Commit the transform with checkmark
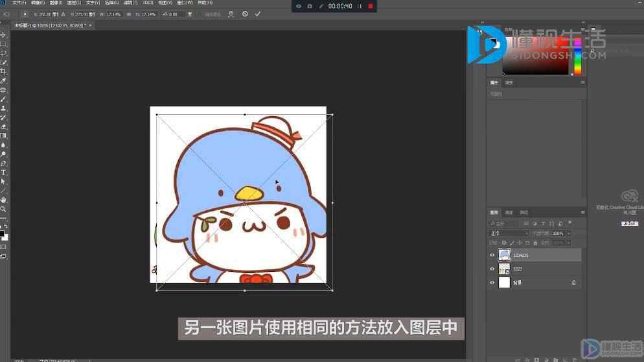Screen dimensions: 644x362 (257, 14)
